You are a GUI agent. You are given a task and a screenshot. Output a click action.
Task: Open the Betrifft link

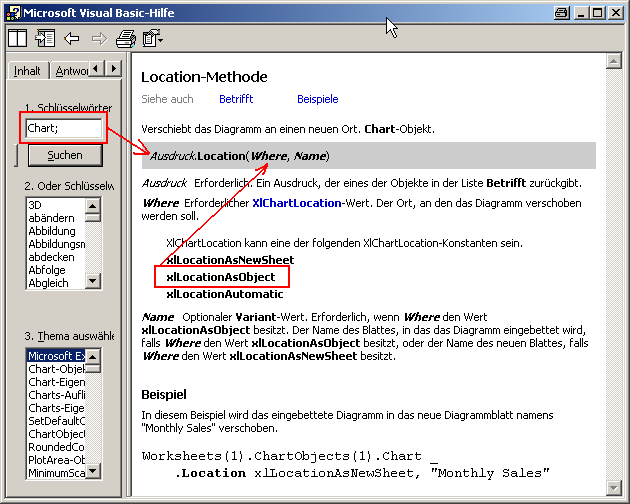pos(236,99)
